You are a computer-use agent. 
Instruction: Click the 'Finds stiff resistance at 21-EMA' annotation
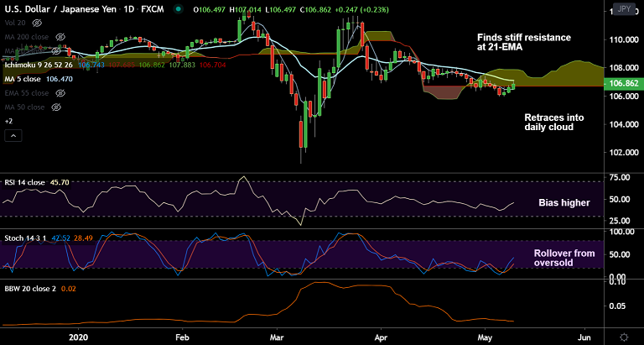[x=524, y=42]
